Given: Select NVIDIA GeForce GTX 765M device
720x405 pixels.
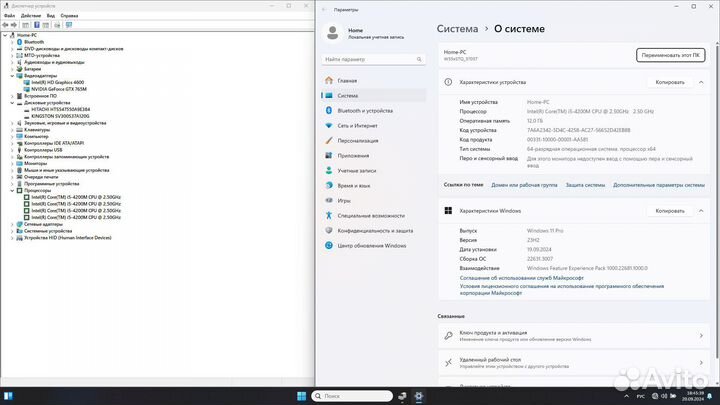Looking at the screenshot, I should click(59, 89).
